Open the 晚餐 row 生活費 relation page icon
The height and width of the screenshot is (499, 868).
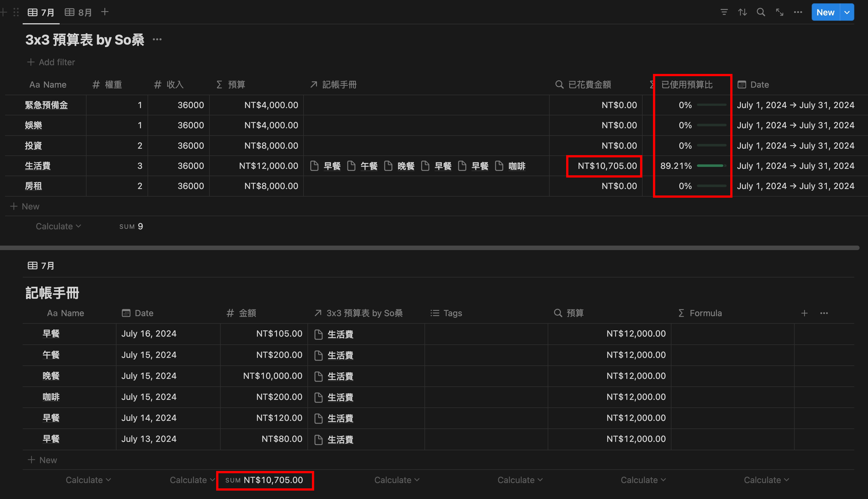pyautogui.click(x=318, y=376)
